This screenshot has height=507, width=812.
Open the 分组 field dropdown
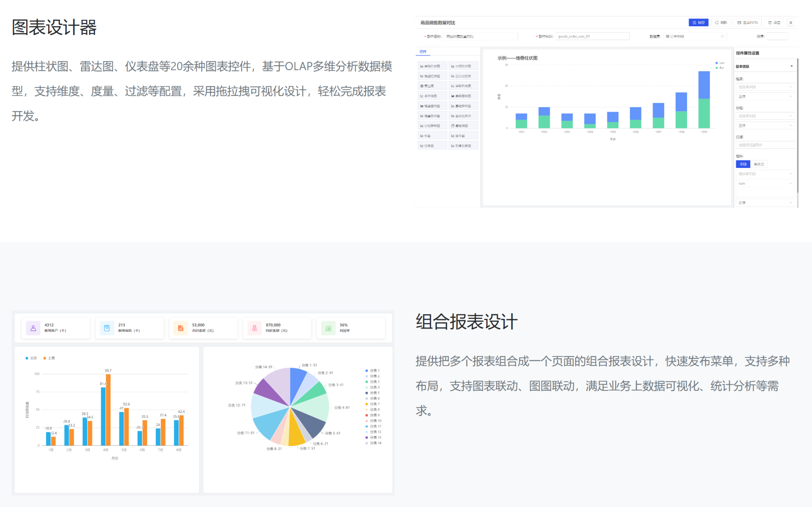[765, 116]
